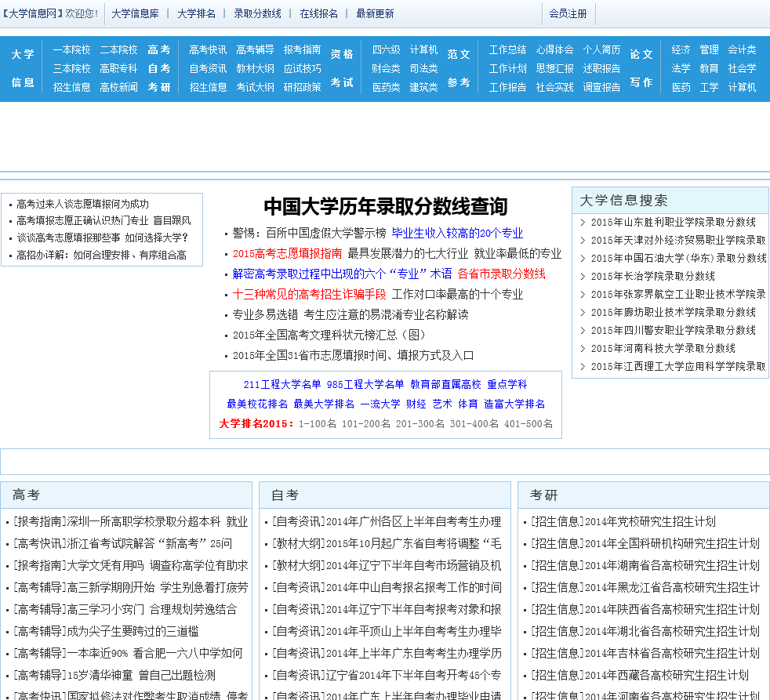Screen dimensions: 770x700
Task: Open 2015年山东胜利职业学院录取分数线
Action: pos(674,223)
